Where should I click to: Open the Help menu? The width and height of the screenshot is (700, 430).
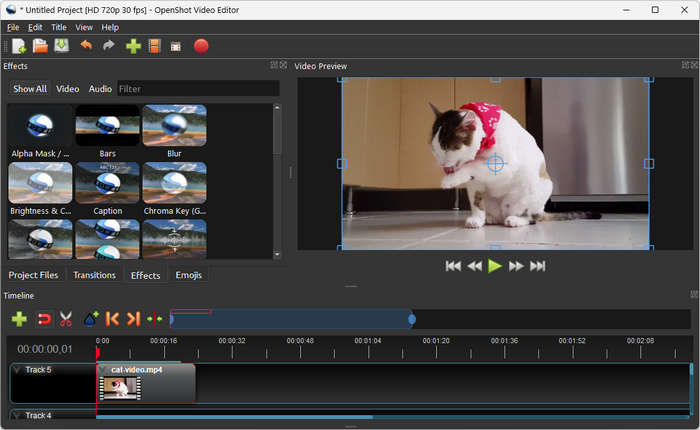tap(110, 27)
